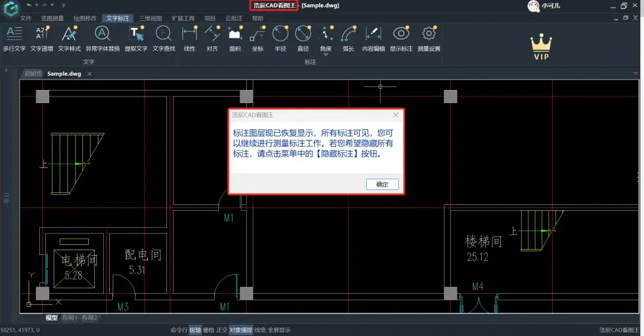Toggle 正交 ortho mode
Screen dimensions: 644x336
[x=222, y=330]
